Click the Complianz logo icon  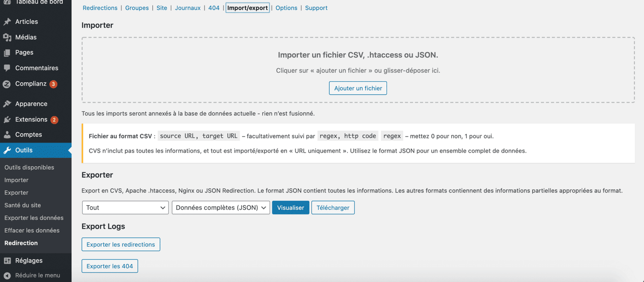(7, 84)
